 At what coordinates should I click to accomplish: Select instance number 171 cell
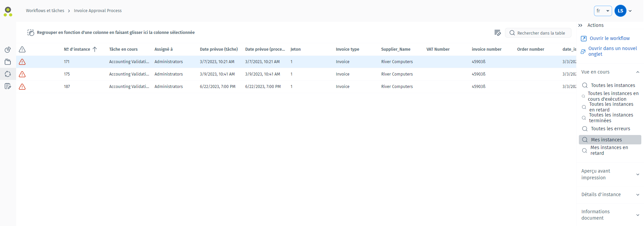67,62
